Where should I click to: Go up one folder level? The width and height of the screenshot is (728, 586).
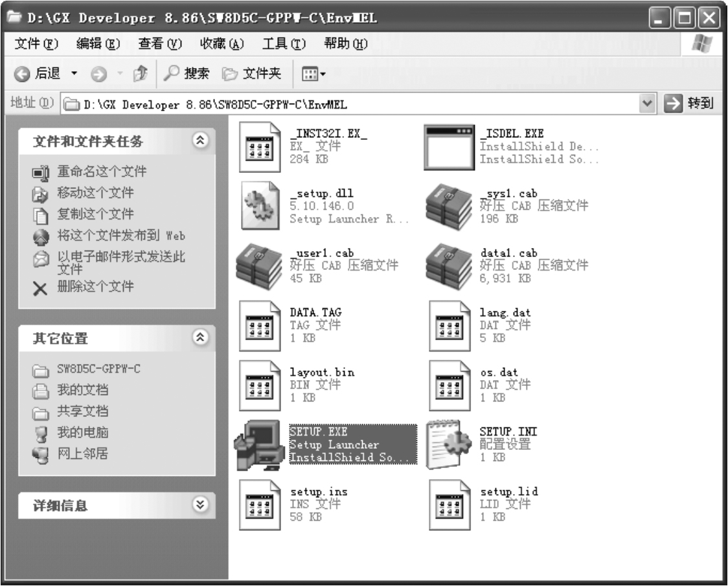(x=140, y=73)
